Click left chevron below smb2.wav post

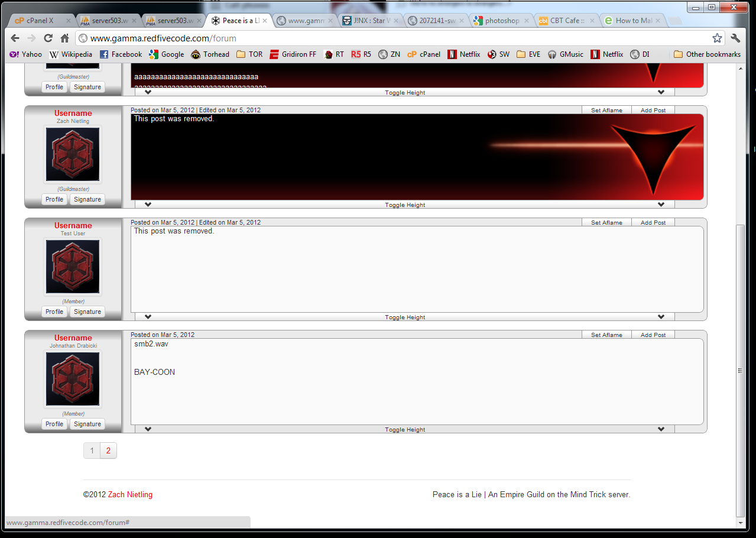point(148,429)
